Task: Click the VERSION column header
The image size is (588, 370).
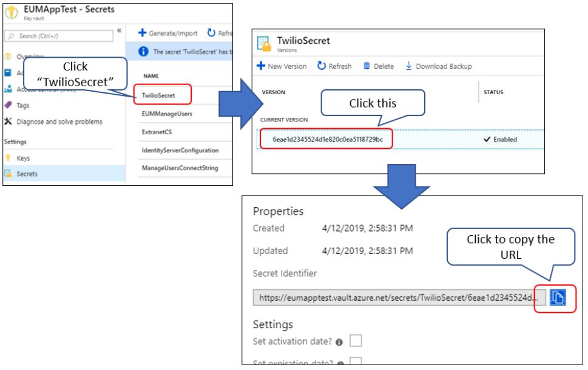Action: pyautogui.click(x=274, y=92)
